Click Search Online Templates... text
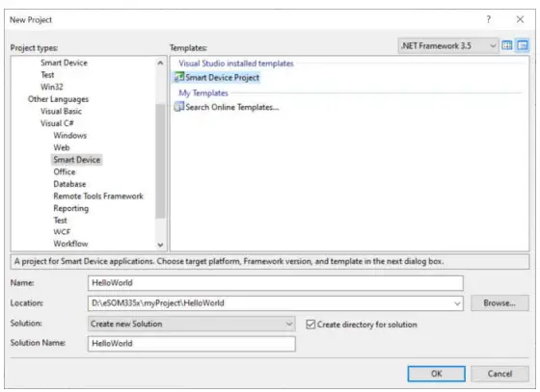The height and width of the screenshot is (392, 540). [x=232, y=107]
